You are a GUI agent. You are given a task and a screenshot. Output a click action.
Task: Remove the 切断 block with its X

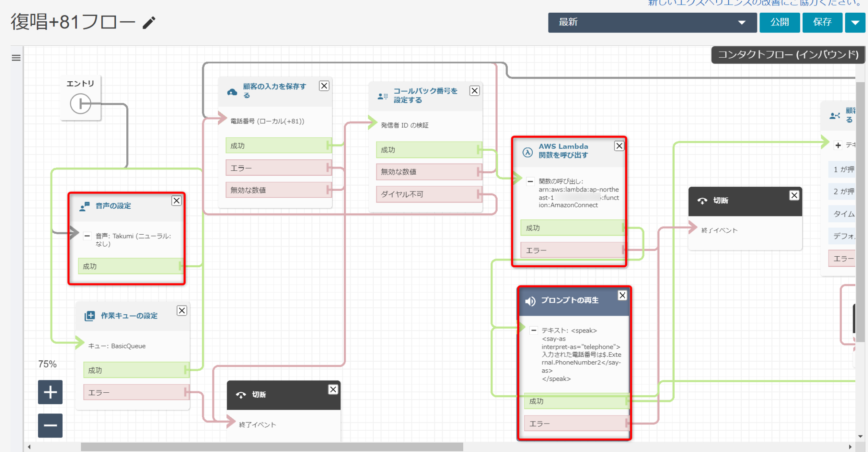tap(794, 195)
